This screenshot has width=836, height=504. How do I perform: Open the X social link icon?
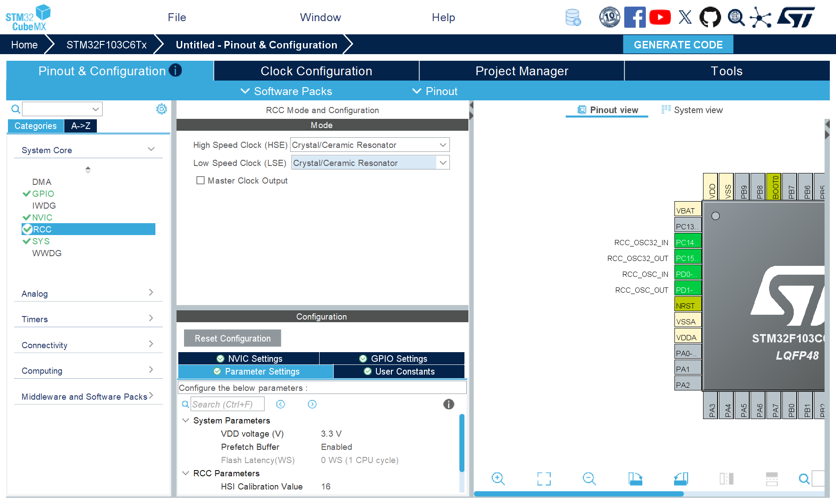(685, 18)
